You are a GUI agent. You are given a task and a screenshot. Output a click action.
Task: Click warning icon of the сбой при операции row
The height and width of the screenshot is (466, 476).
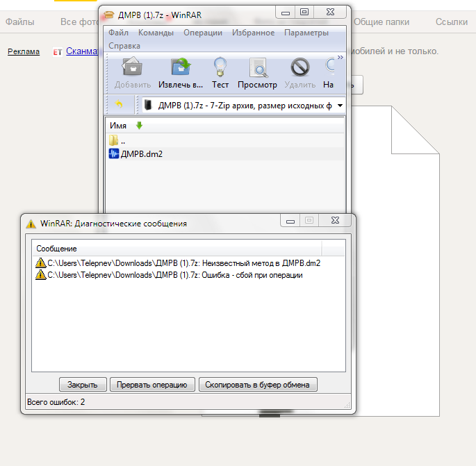point(41,275)
